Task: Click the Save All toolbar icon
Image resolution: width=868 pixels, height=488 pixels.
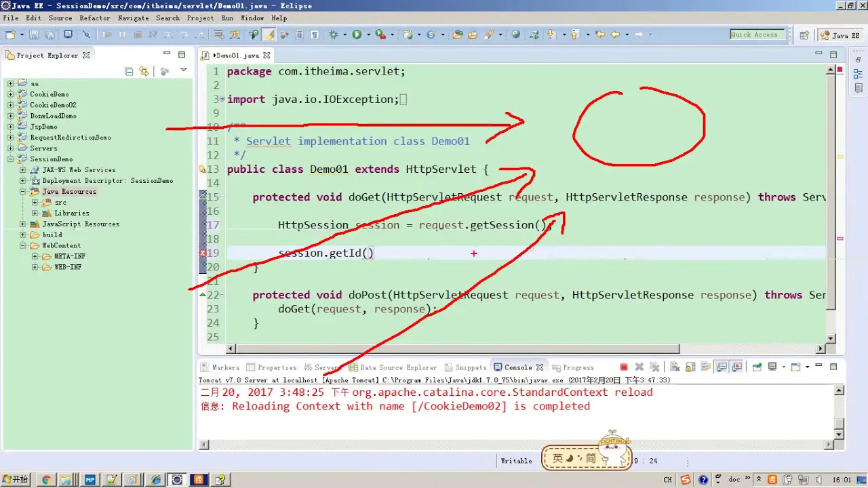Action: coord(49,35)
